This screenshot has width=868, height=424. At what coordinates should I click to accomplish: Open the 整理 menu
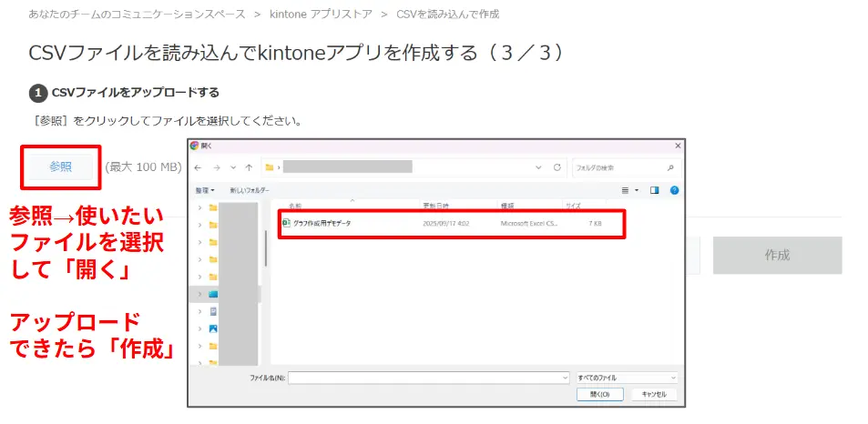205,190
